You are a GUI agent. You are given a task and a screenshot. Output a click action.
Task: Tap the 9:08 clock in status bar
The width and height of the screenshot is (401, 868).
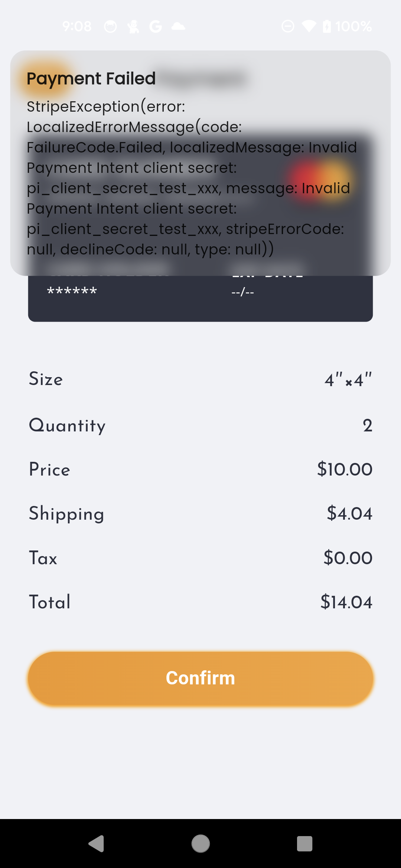tap(77, 26)
